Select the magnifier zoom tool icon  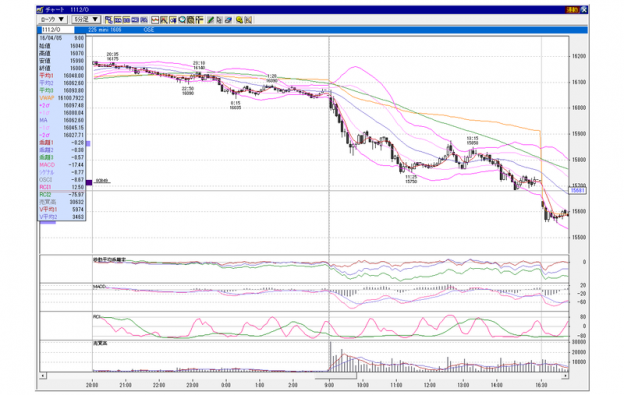(x=182, y=20)
